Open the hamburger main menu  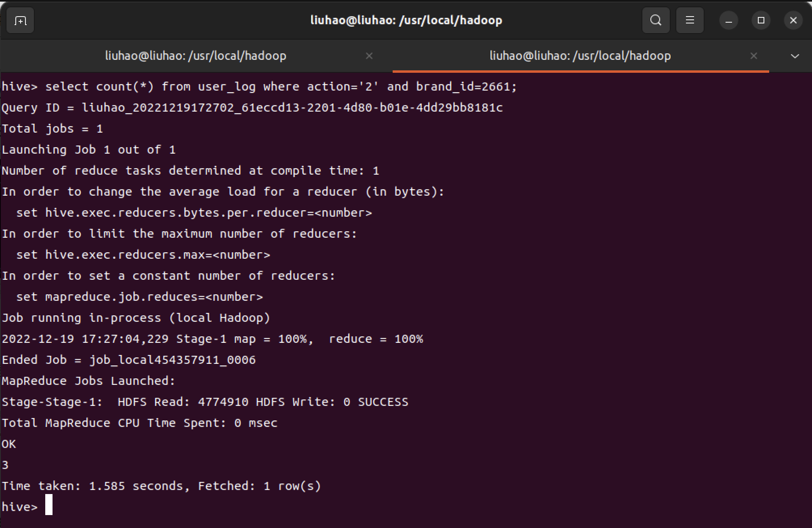(690, 20)
